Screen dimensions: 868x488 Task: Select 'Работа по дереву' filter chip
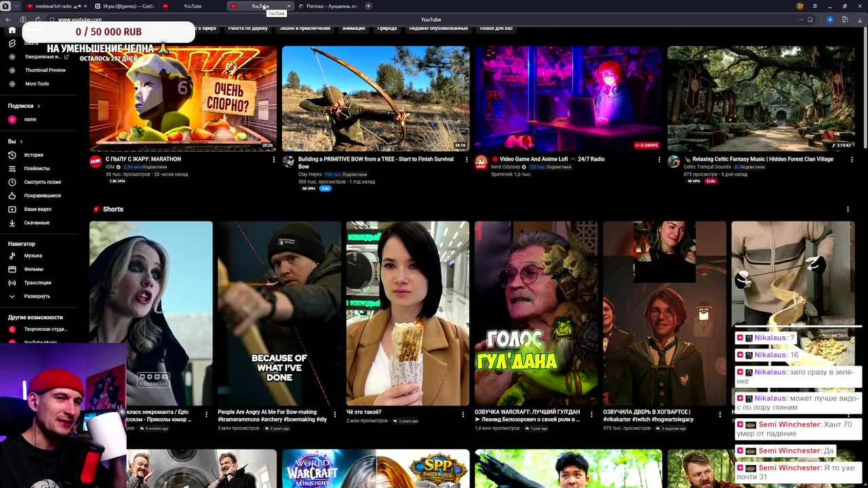point(248,28)
